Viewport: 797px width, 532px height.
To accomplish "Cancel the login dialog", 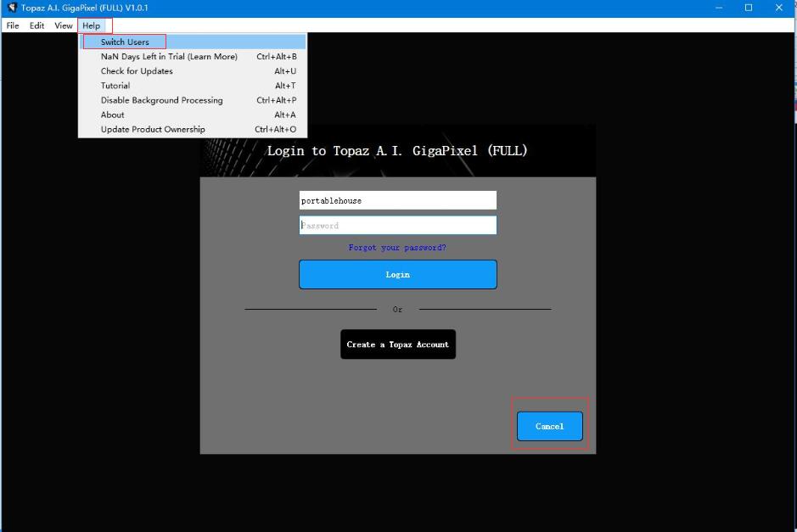I will (x=549, y=426).
